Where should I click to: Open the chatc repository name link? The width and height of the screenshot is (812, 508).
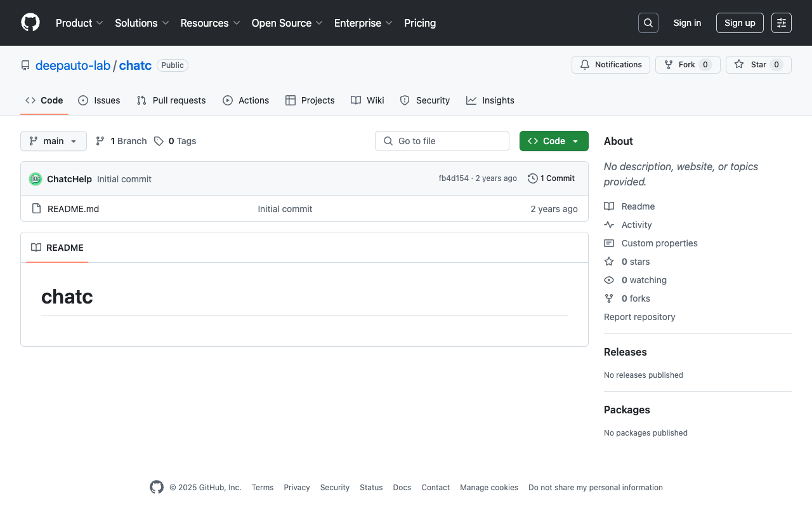(x=135, y=65)
